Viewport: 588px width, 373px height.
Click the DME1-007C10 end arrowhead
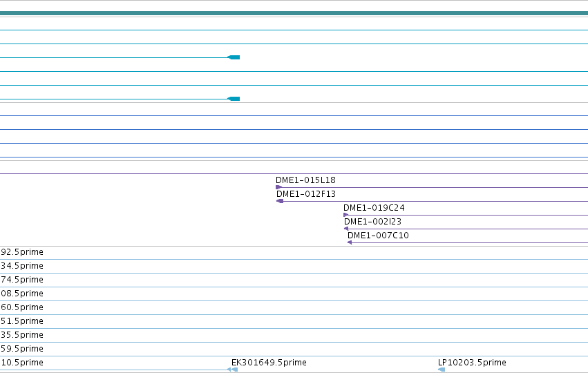pos(350,242)
